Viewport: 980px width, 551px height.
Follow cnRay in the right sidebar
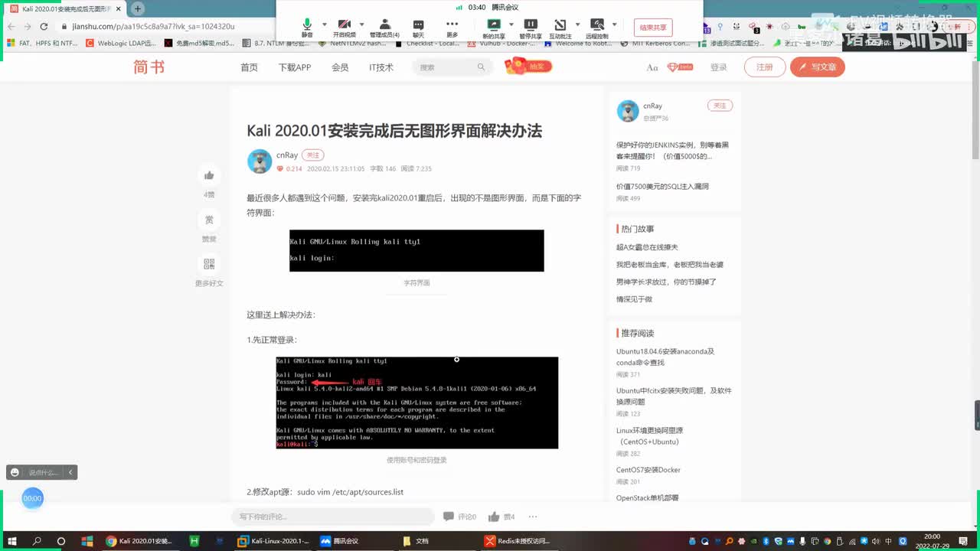(x=720, y=106)
